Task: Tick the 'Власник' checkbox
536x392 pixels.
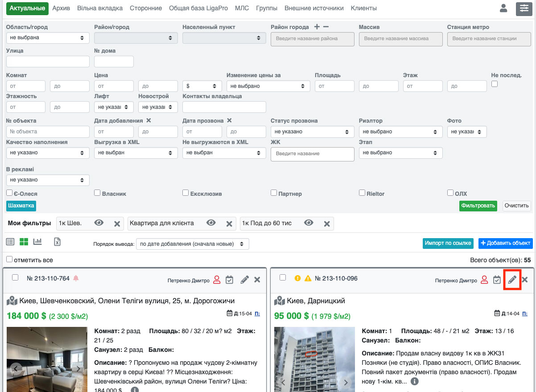Action: [x=97, y=193]
